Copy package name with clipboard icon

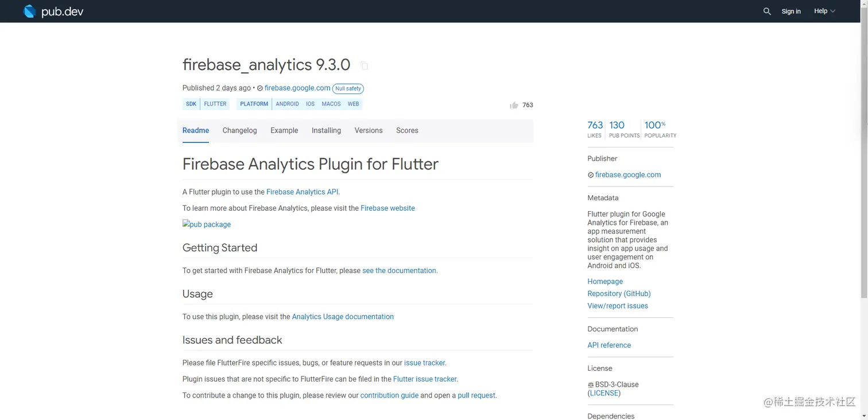tap(364, 65)
